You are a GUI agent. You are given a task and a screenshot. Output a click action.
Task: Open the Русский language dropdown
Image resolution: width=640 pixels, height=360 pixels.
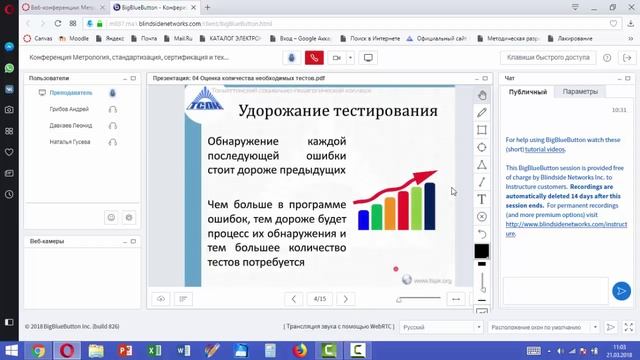441,327
